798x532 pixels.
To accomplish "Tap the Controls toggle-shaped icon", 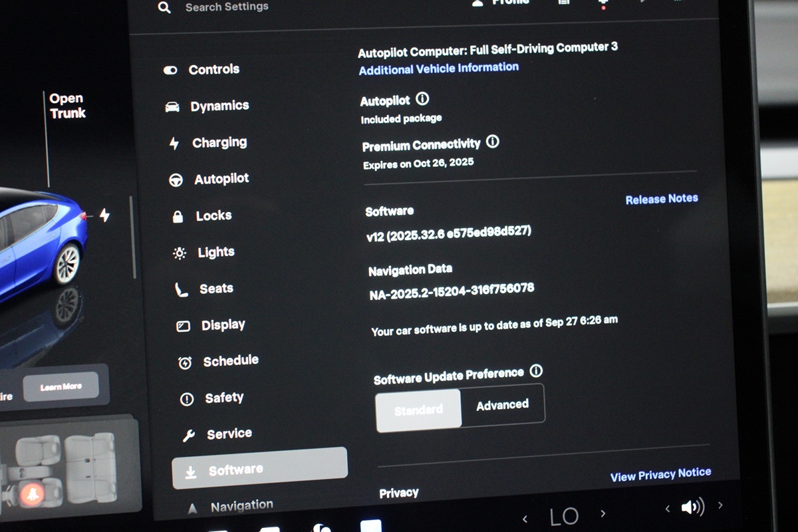I will 170,70.
